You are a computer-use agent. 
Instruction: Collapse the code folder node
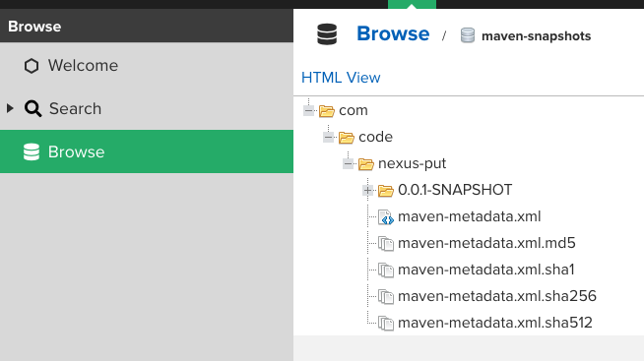coord(329,137)
